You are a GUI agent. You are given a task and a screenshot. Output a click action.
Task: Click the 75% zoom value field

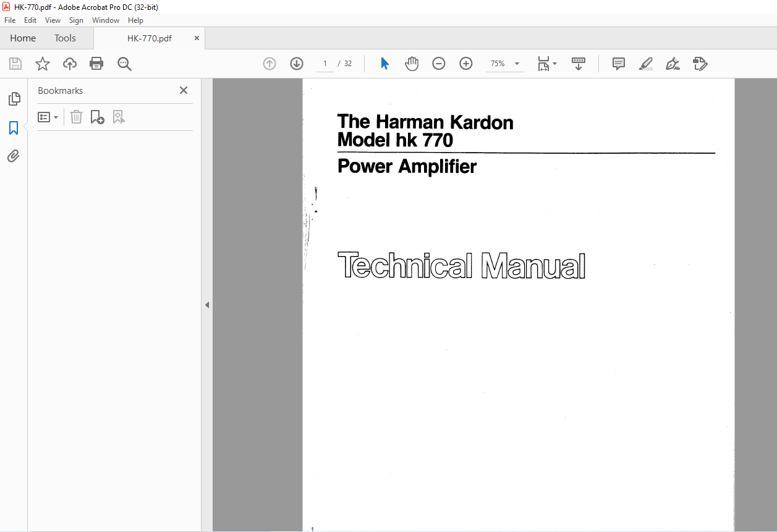[498, 64]
